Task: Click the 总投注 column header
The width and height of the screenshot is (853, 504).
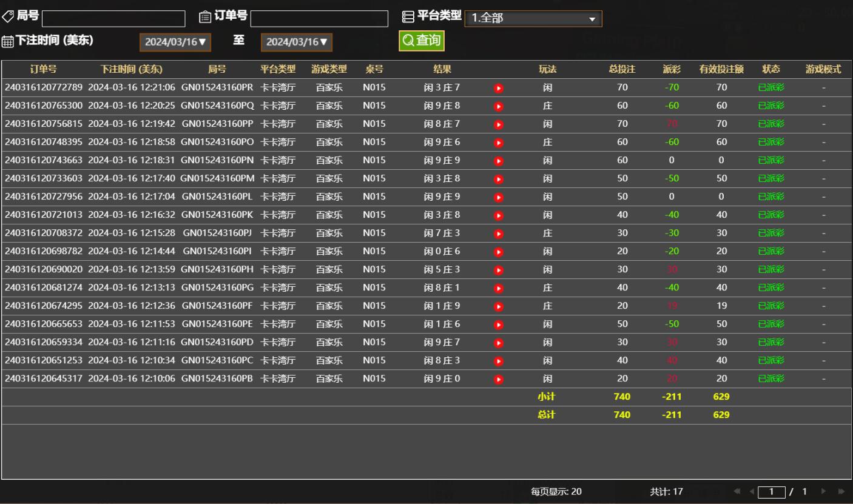Action: (x=622, y=69)
